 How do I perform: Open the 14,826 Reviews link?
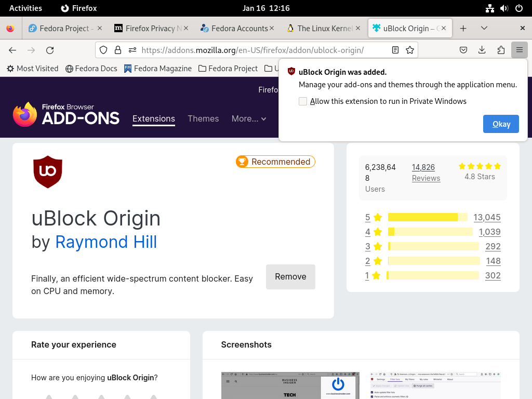426,172
